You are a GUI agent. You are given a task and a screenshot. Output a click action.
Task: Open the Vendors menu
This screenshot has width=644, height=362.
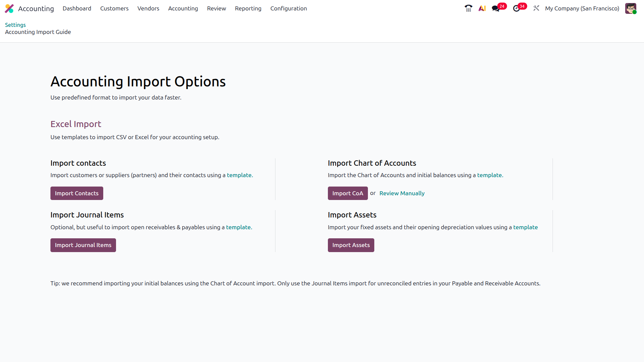click(148, 8)
